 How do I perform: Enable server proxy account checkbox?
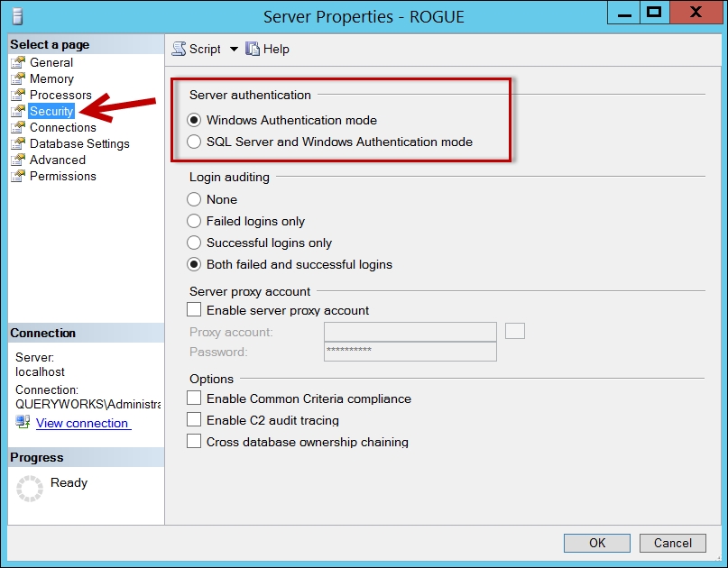click(x=194, y=309)
